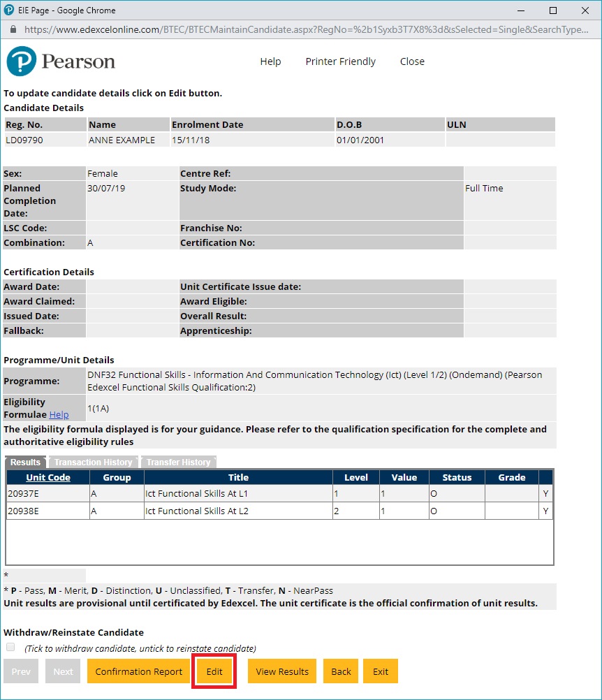Click the Pearson logo
This screenshot has height=700, width=602.
61,61
